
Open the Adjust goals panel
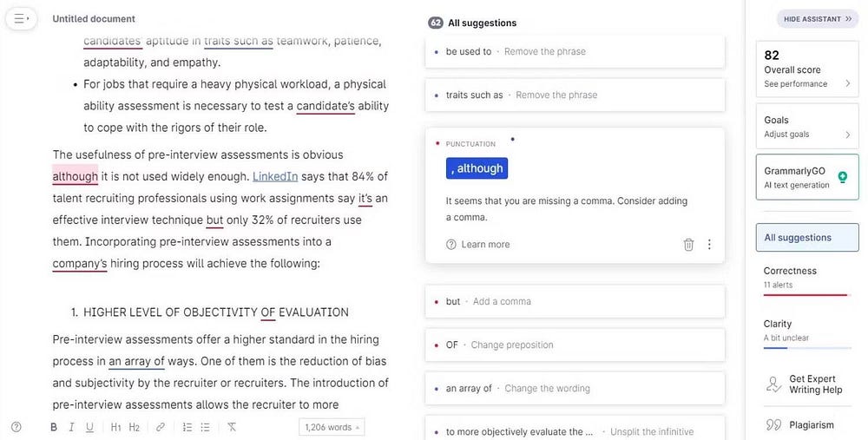(807, 127)
